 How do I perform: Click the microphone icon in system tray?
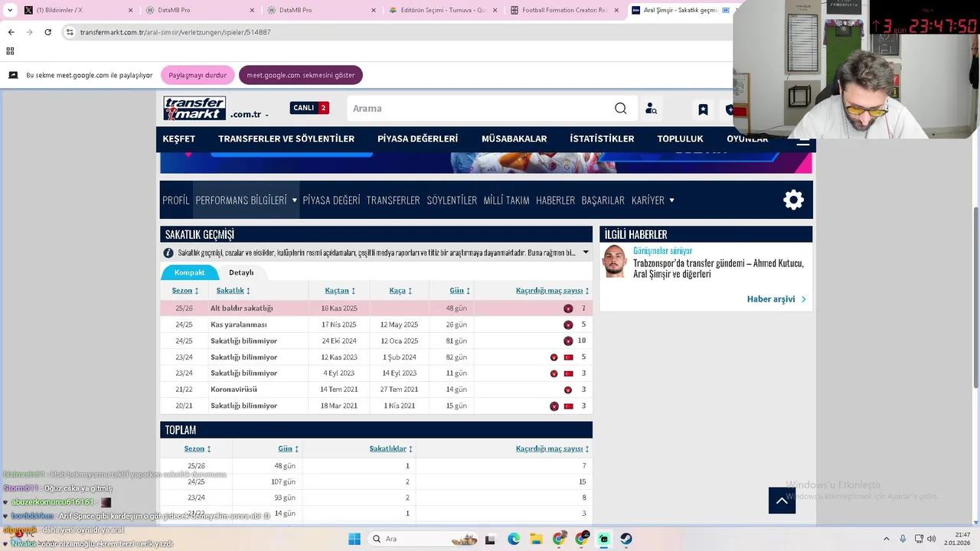(903, 539)
